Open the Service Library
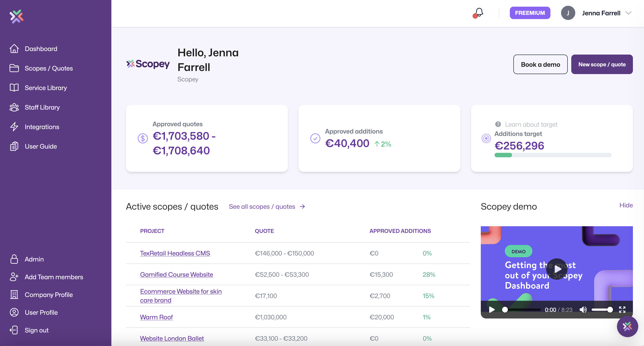The image size is (644, 346). (45, 88)
